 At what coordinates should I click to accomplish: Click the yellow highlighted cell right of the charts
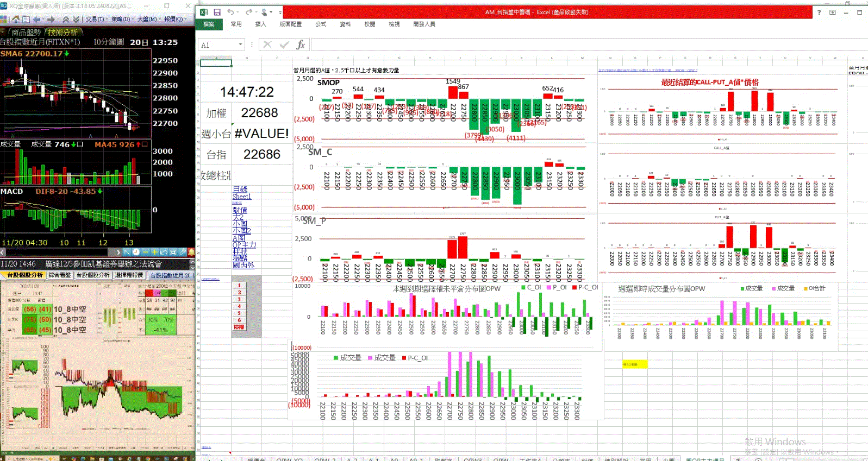coord(634,364)
